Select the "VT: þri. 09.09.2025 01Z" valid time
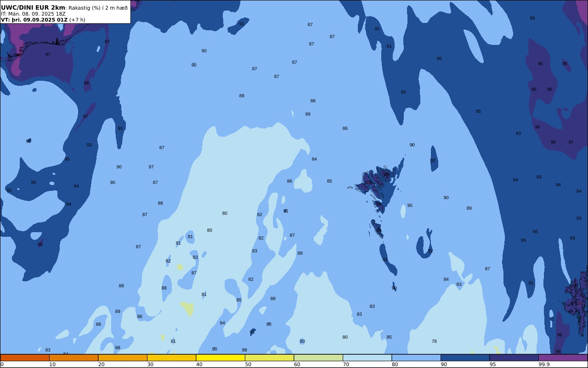This screenshot has width=588, height=368. coord(34,20)
